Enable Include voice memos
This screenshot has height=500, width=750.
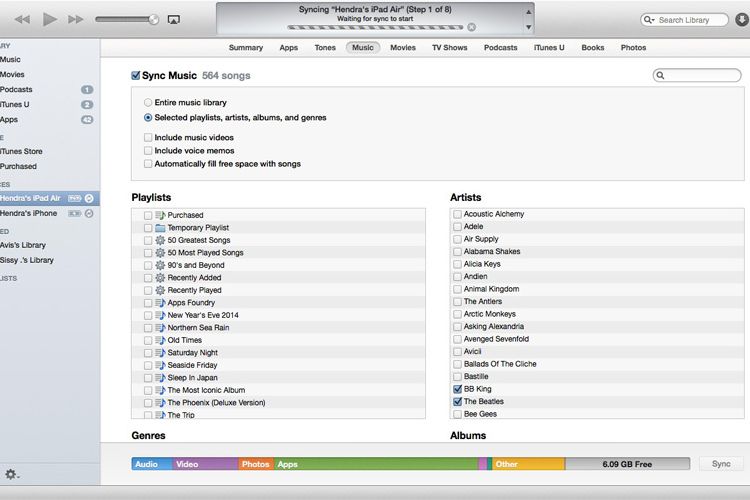click(148, 151)
